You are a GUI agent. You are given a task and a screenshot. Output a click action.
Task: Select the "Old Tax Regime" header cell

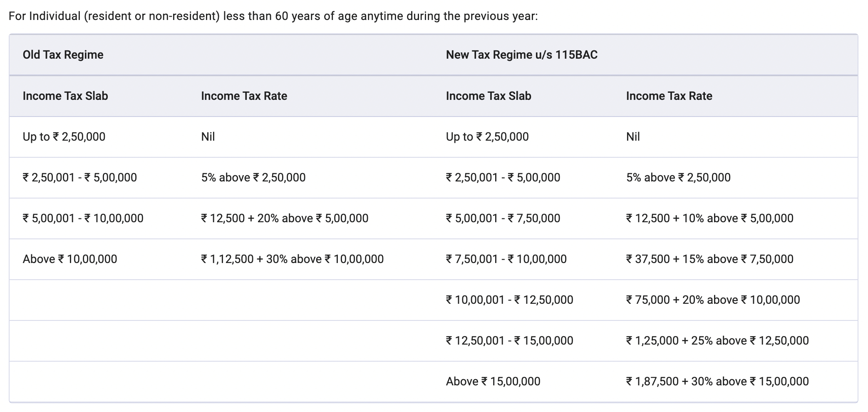click(x=63, y=55)
